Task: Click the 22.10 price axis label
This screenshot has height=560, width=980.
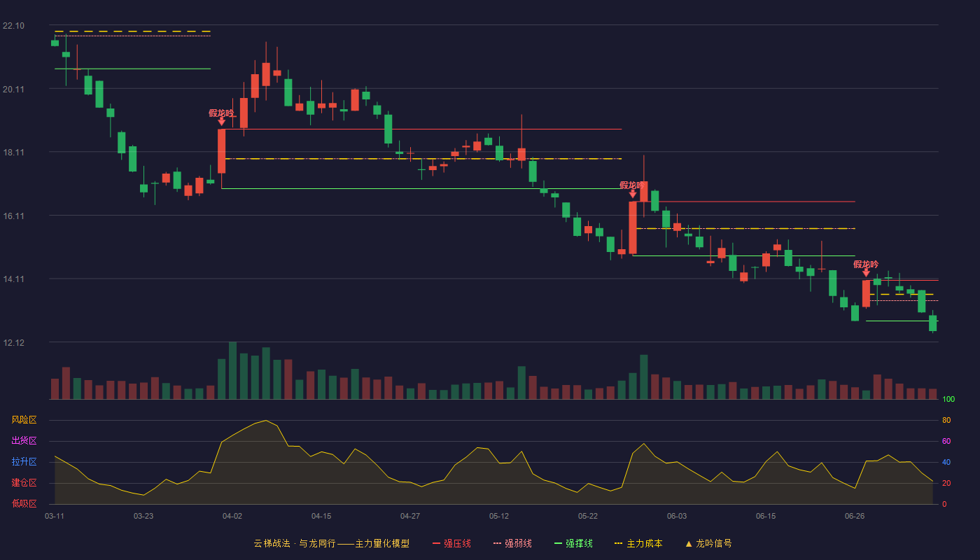Action: tap(13, 26)
